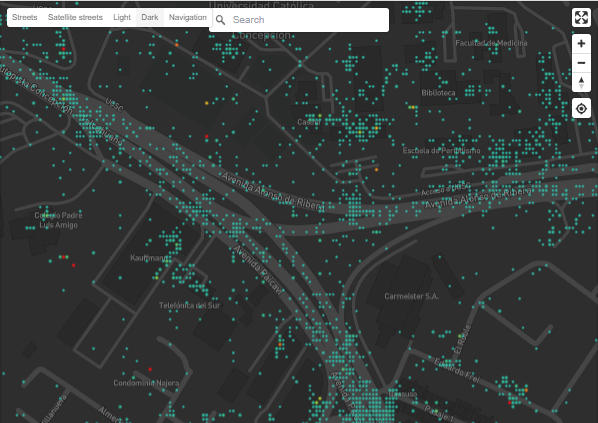Click the Eduardo Frei street label

[457, 370]
